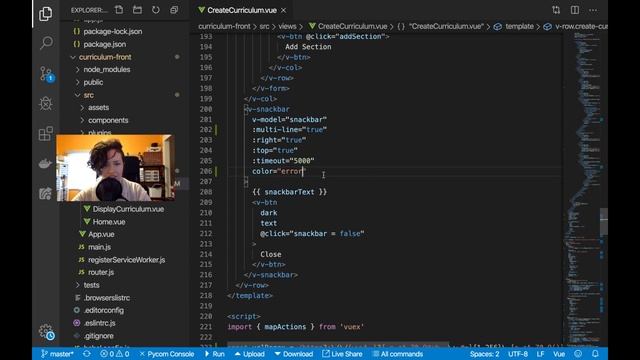
Task: Expand the node_modules folder
Action: (107, 70)
